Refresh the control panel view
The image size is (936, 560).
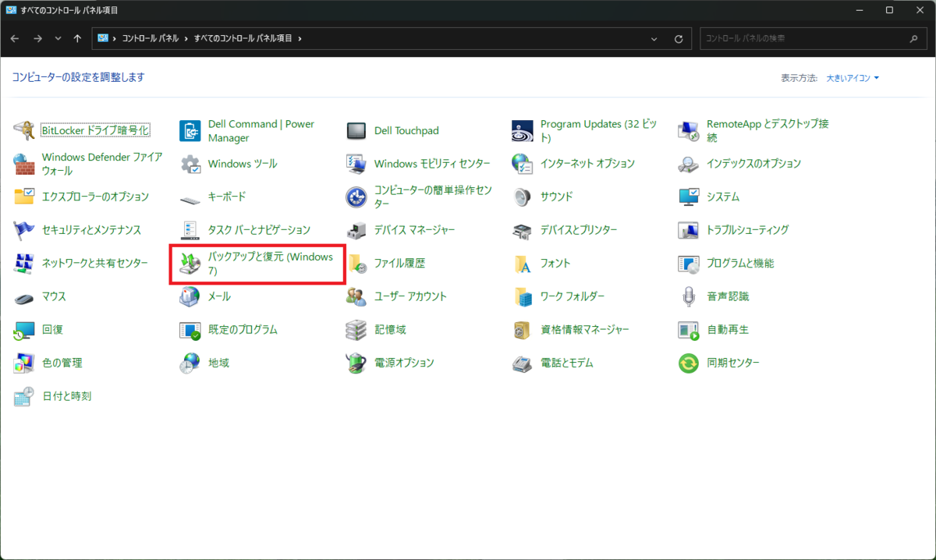point(679,38)
